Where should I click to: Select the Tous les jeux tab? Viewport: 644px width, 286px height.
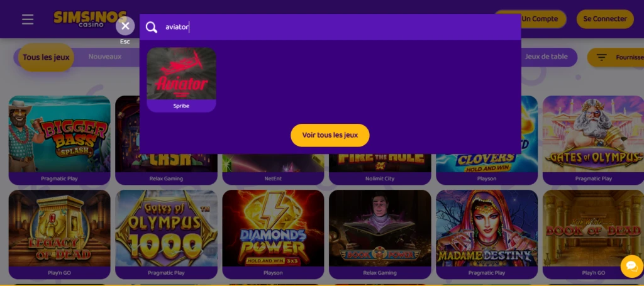46,57
